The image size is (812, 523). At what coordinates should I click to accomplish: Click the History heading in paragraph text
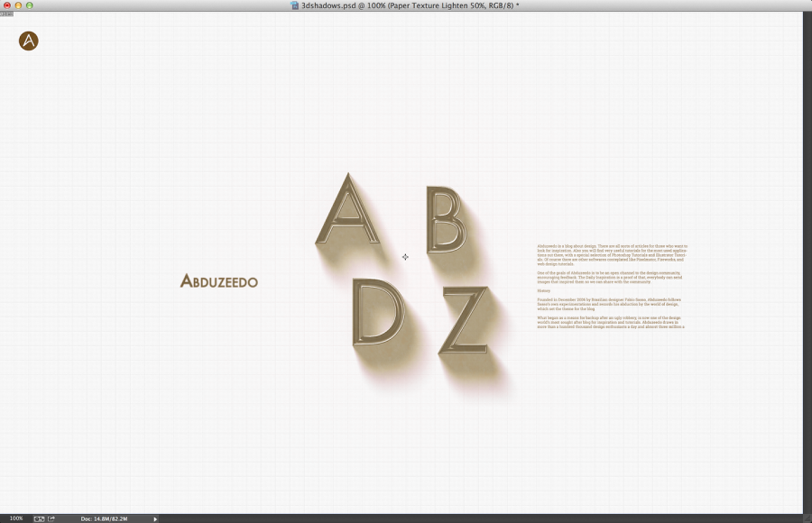point(544,291)
